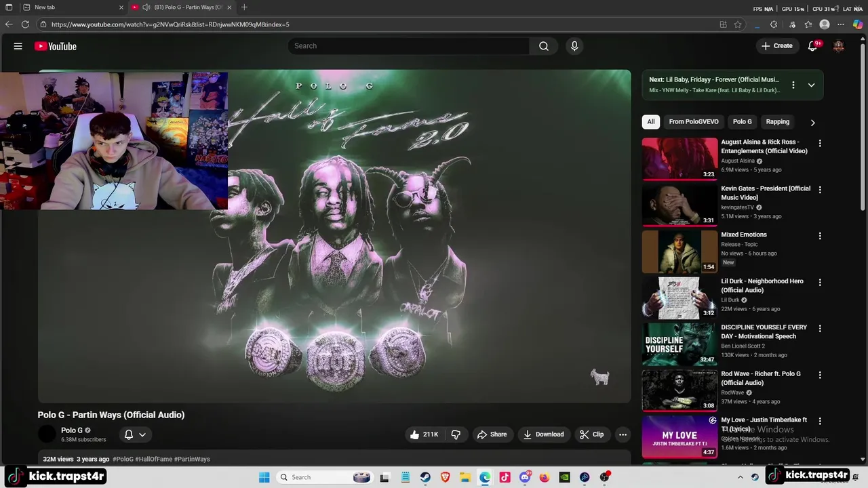
Task: Open Steam from the taskbar
Action: pyautogui.click(x=425, y=477)
